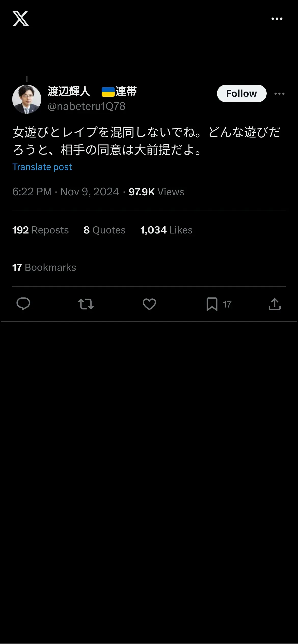This screenshot has height=644, width=298.
Task: Click the reply speech bubble icon
Action: click(23, 304)
